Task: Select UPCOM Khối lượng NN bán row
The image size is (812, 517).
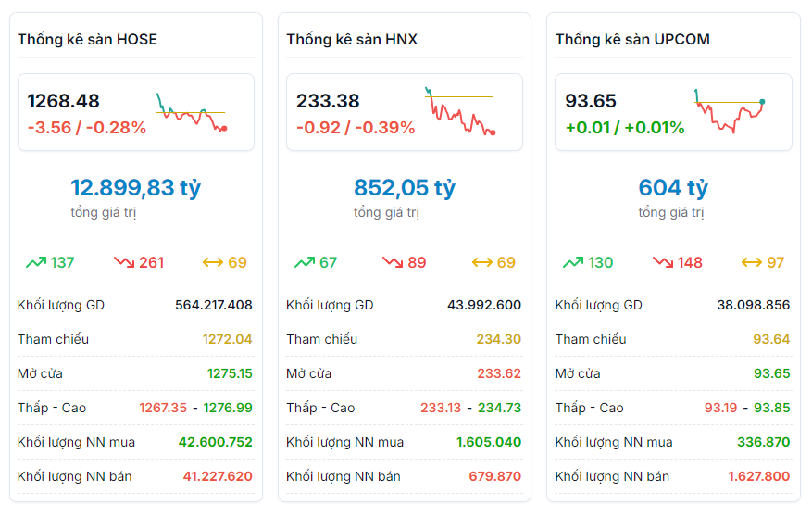Action: click(x=673, y=476)
